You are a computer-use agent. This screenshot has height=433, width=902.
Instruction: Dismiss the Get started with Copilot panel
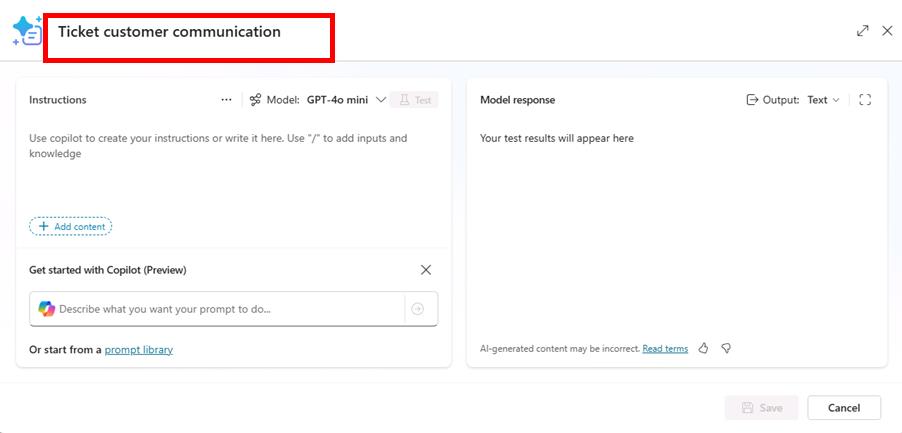426,270
